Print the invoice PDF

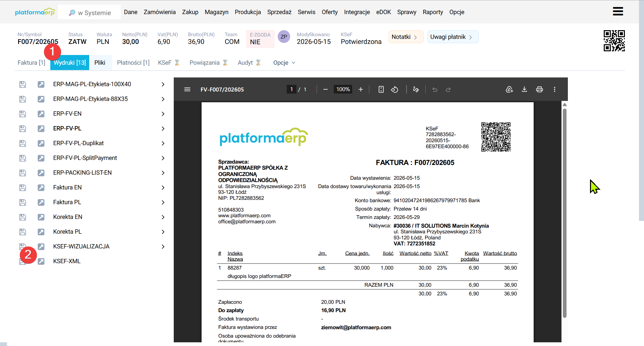click(x=539, y=90)
